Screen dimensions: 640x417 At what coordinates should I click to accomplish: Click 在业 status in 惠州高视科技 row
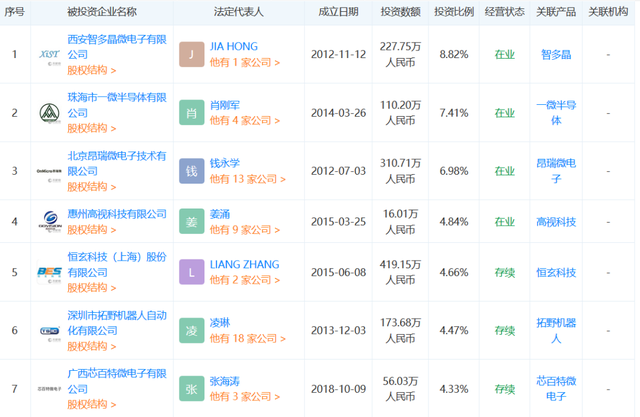pyautogui.click(x=504, y=222)
